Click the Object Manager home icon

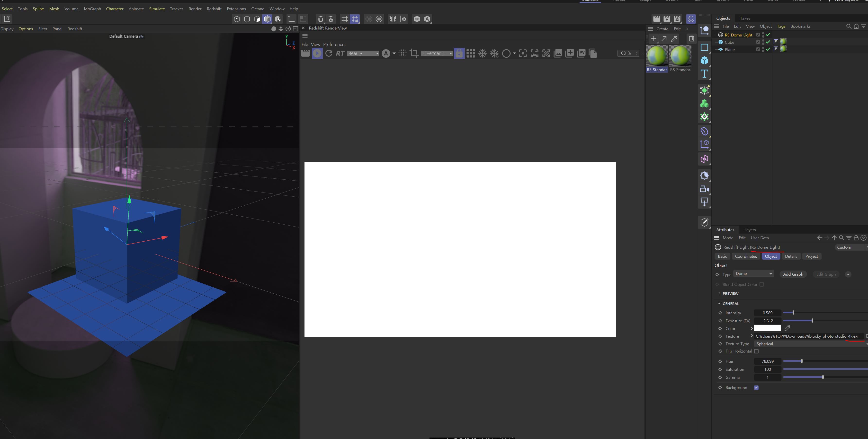coord(856,26)
